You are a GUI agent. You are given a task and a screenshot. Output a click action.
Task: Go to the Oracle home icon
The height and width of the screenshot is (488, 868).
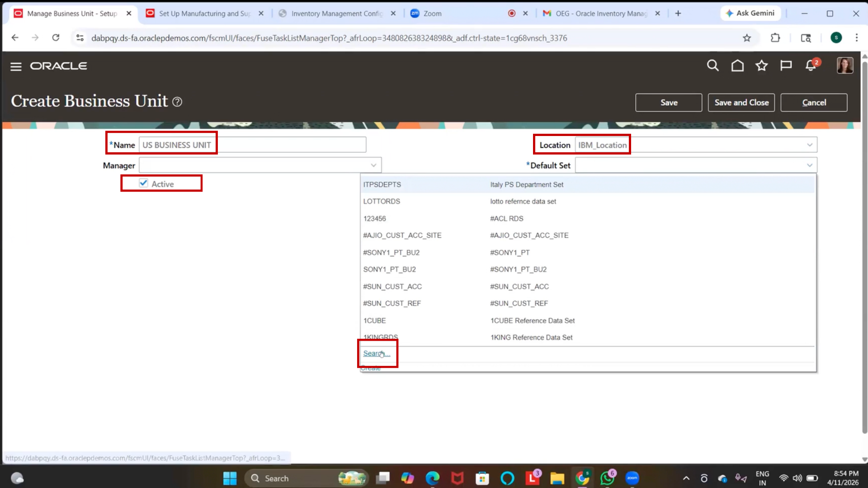pos(737,66)
